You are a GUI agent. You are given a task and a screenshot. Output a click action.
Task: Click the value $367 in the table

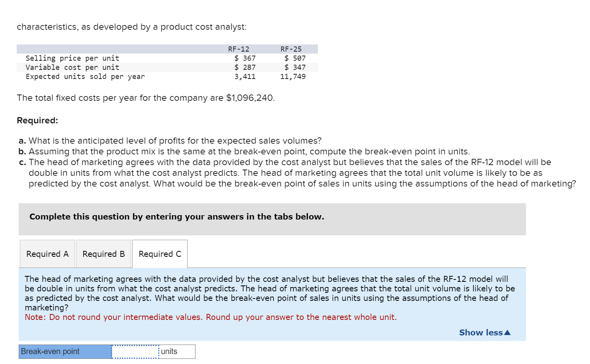[245, 58]
